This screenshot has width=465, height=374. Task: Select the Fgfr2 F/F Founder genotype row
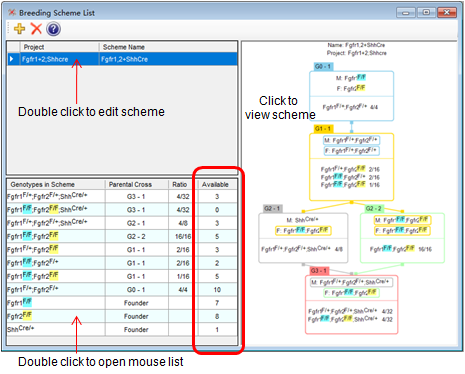tap(122, 316)
